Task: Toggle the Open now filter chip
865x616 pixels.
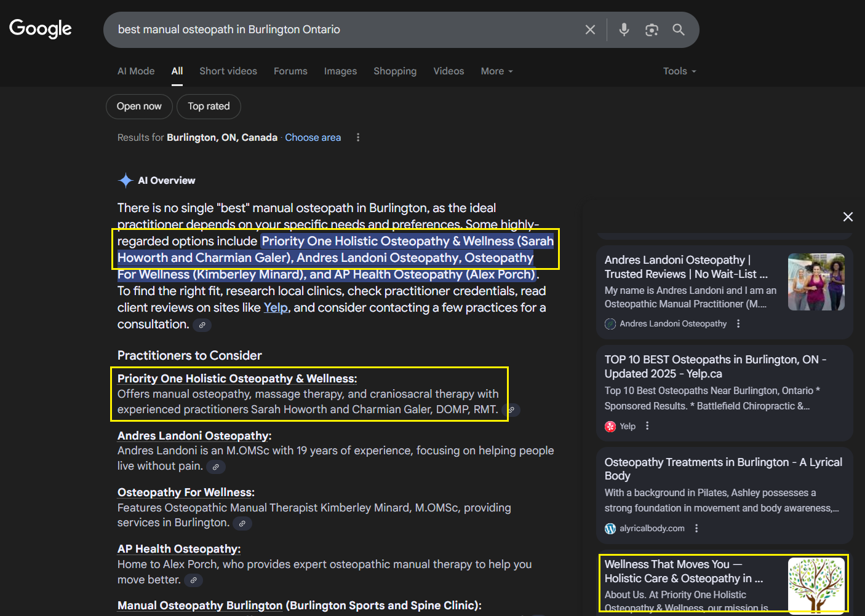Action: point(139,106)
